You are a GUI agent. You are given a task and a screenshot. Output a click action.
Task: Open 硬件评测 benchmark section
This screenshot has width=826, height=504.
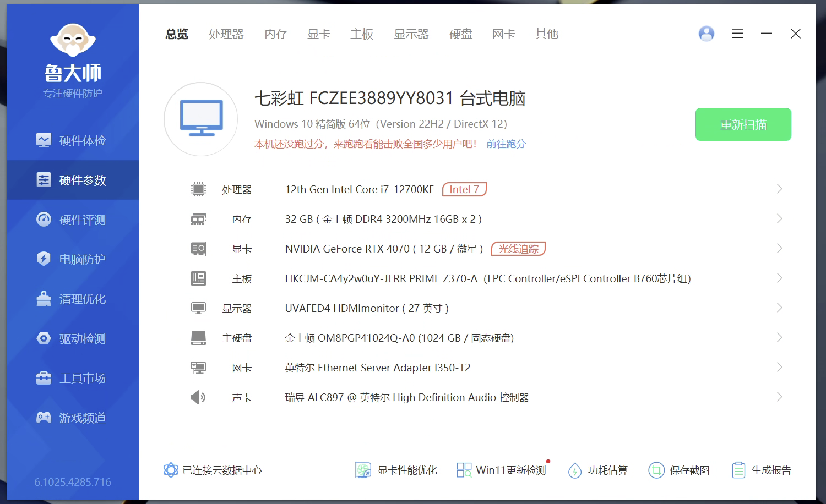pos(72,220)
